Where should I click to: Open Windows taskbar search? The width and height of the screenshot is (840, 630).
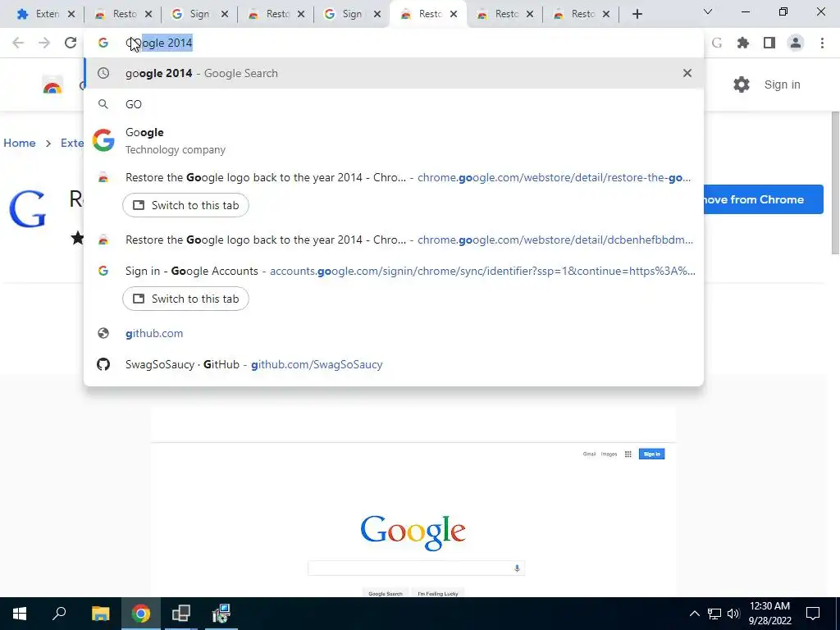coord(59,614)
